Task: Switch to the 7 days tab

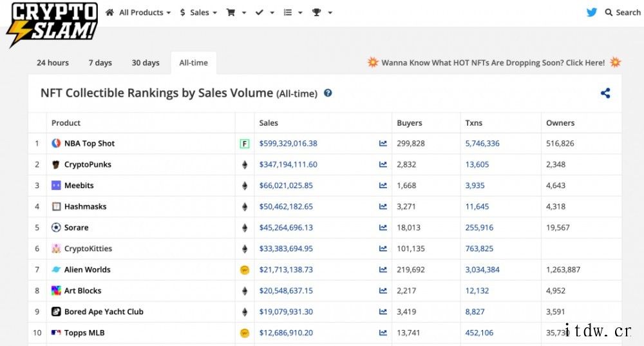Action: pos(100,63)
